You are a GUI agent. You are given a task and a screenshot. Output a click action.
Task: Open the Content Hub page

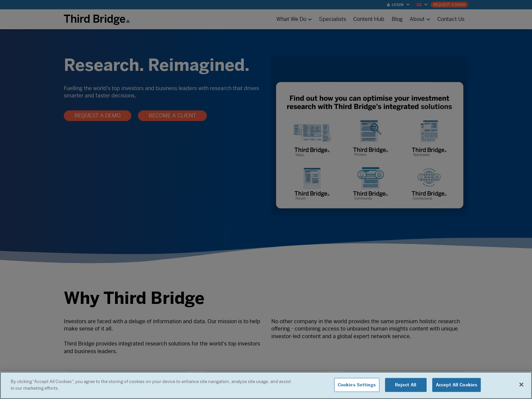pos(368,19)
